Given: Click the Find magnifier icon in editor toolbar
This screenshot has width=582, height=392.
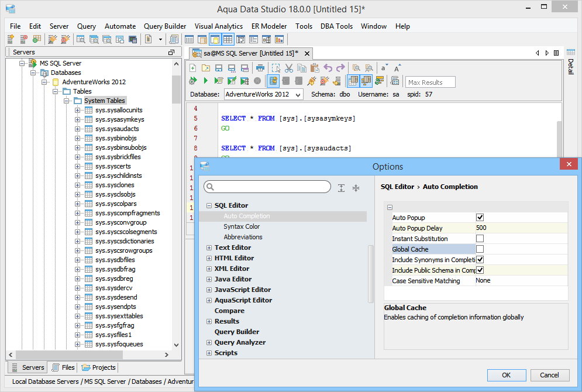Looking at the screenshot, I should pyautogui.click(x=356, y=68).
